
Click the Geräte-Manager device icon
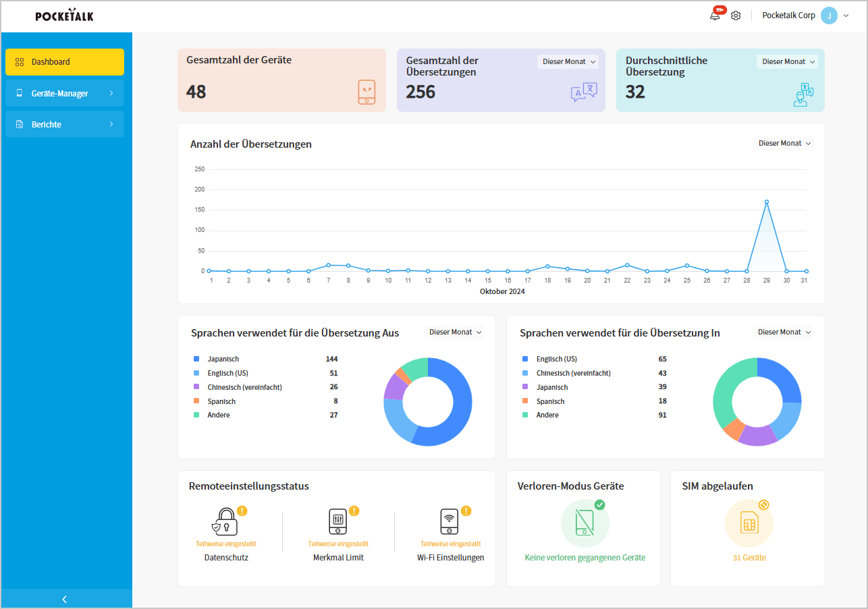20,93
